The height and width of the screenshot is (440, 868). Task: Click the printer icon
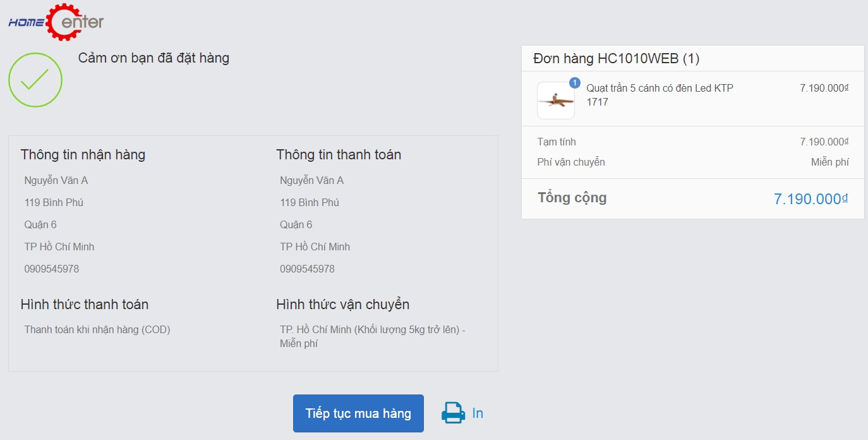point(453,413)
